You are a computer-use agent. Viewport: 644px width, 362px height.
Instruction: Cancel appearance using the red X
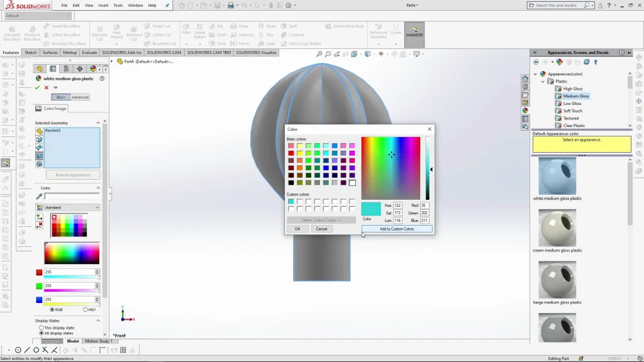pyautogui.click(x=47, y=88)
